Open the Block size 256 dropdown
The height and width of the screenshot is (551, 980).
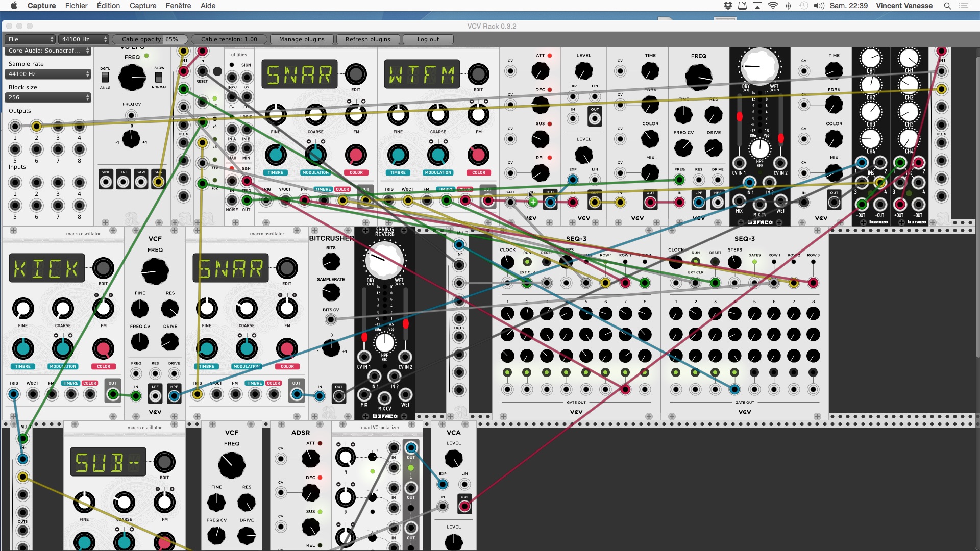pyautogui.click(x=48, y=97)
